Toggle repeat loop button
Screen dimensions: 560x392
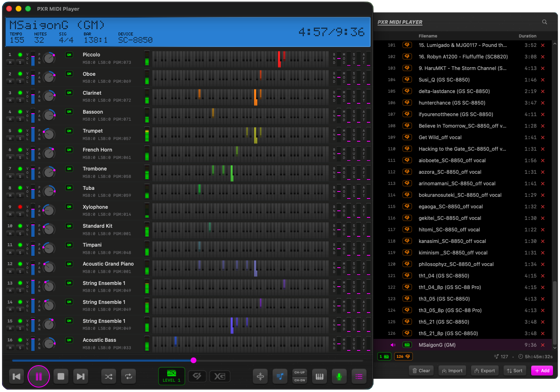128,376
